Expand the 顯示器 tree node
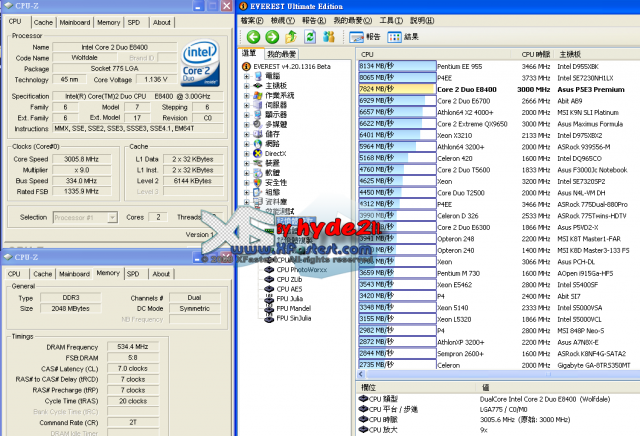Viewport: 640px width, 436px height. (247, 115)
